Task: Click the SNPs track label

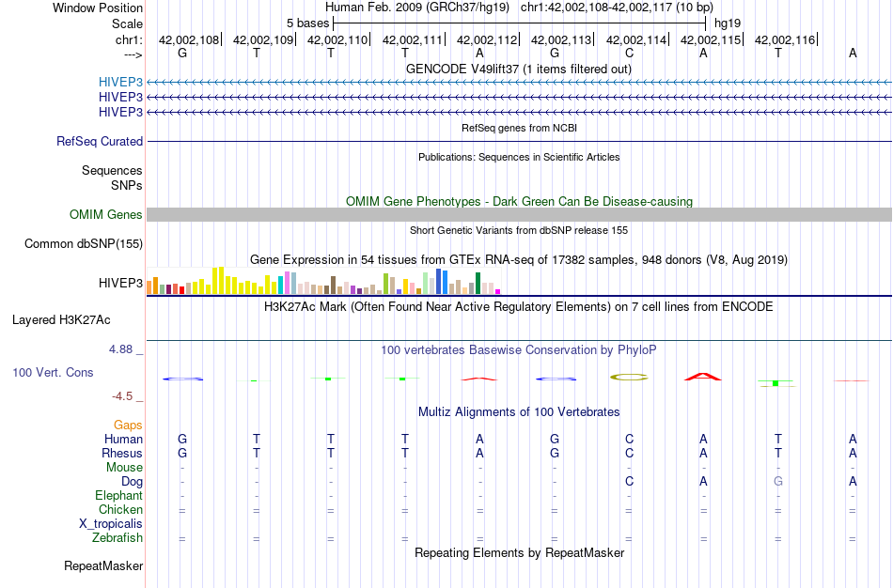Action: [x=127, y=185]
